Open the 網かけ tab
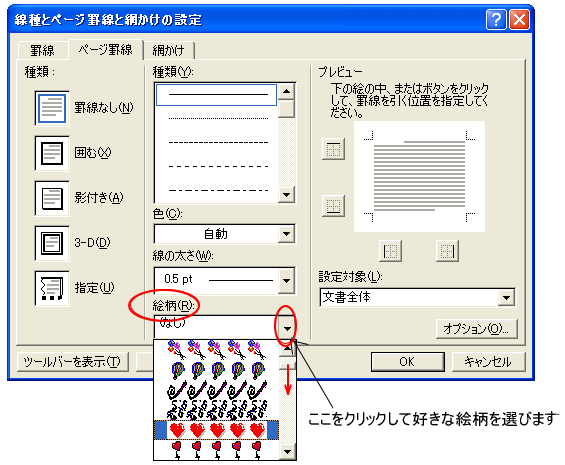 [169, 50]
